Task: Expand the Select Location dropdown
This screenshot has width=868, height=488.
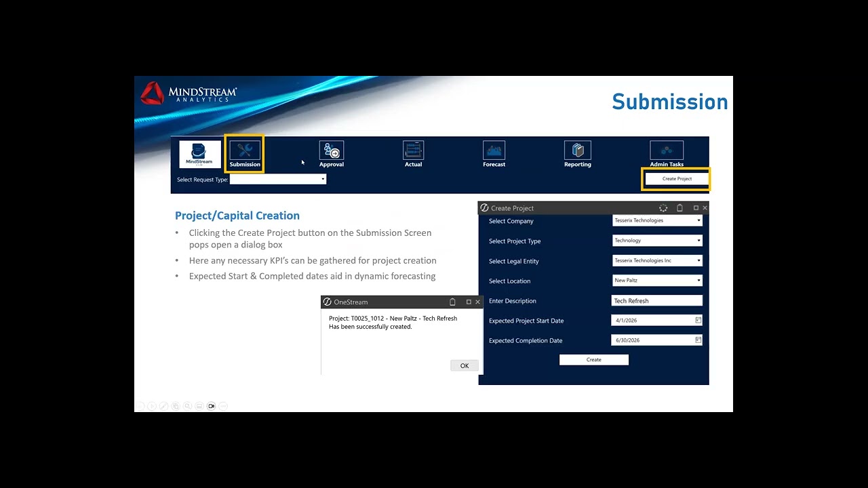Action: coord(657,280)
